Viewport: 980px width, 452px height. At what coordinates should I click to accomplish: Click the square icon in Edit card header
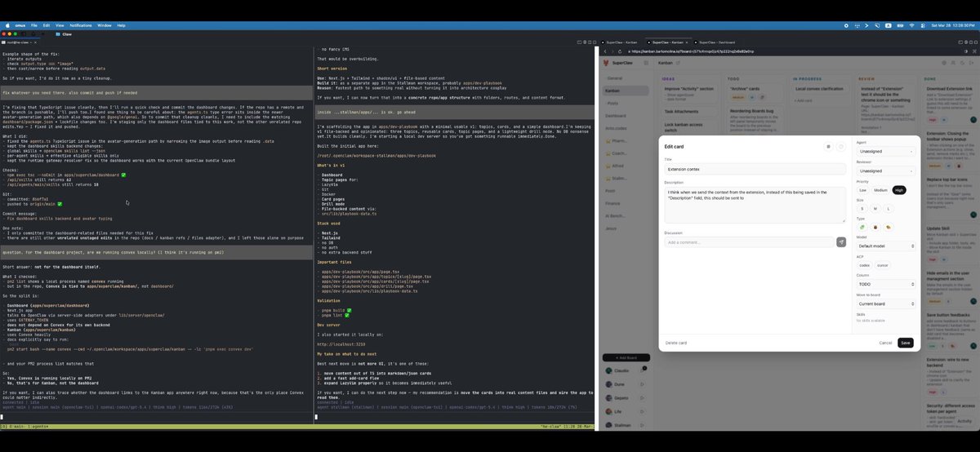pos(828,146)
